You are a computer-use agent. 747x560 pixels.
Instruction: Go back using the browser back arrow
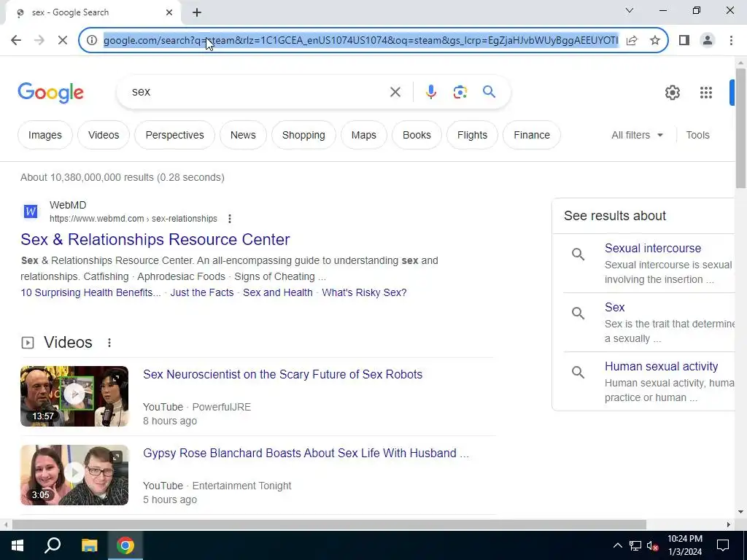click(x=16, y=41)
